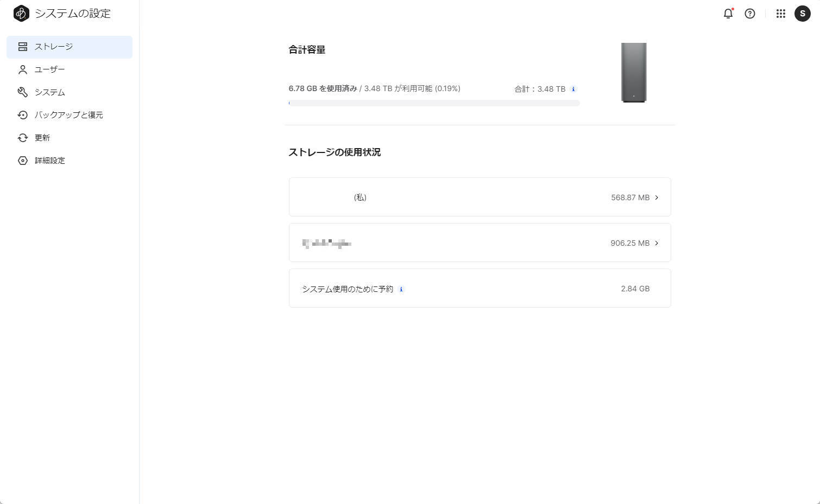Image resolution: width=820 pixels, height=504 pixels.
Task: Click the システム使用のために予約 row
Action: [480, 288]
